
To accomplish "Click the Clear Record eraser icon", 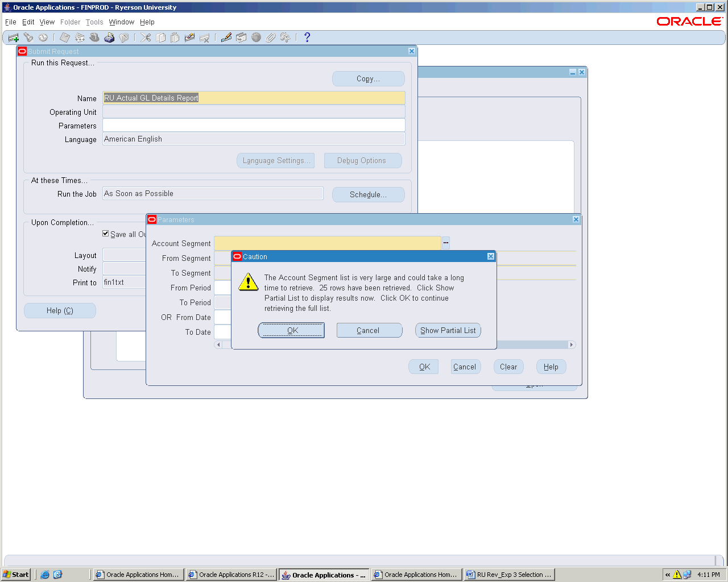I will 190,38.
